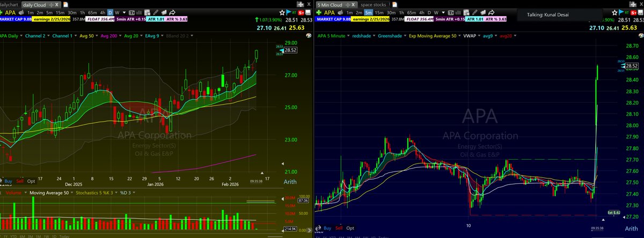Click Opt button on right chart
Viewport: 644px width, 238px height.
pos(350,228)
